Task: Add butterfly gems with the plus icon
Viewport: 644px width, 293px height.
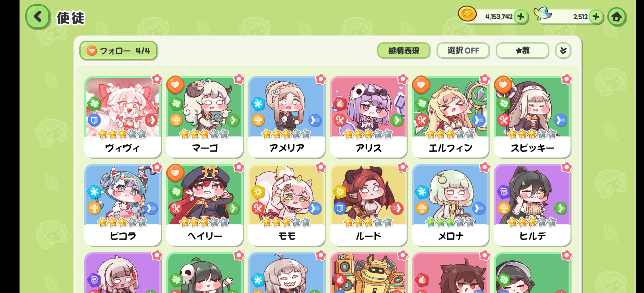Action: pos(596,17)
